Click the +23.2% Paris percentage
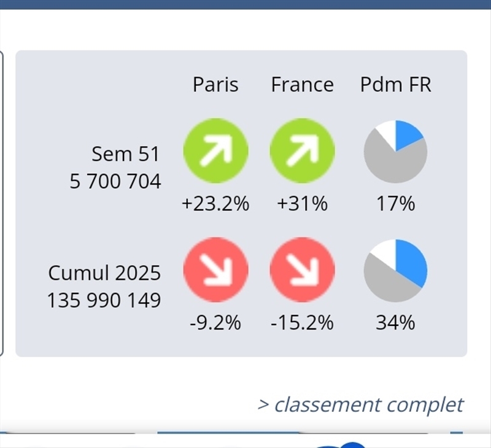Screen dimensions: 491x448 click(215, 204)
